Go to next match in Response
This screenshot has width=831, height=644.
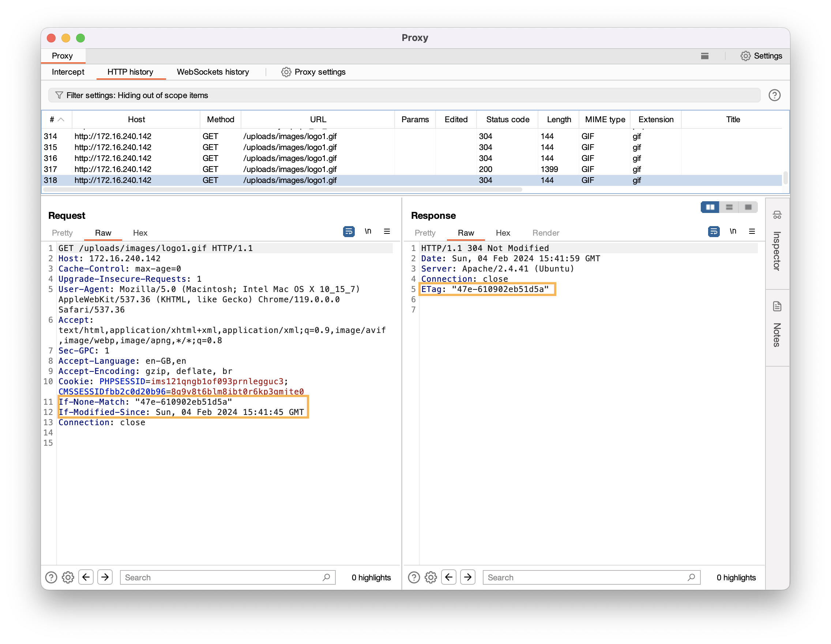click(x=468, y=577)
